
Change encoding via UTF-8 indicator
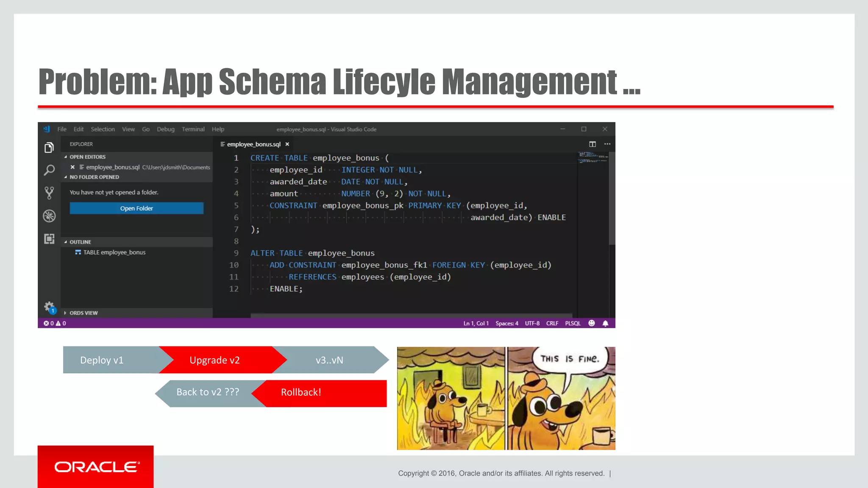532,323
